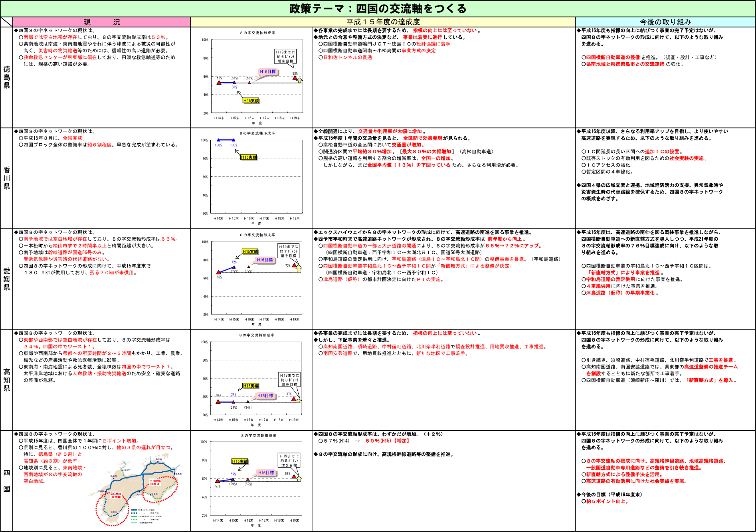Image resolution: width=756 pixels, height=532 pixels.
Task: Click the H19 target callout in Kochi chart
Action: 289,380
